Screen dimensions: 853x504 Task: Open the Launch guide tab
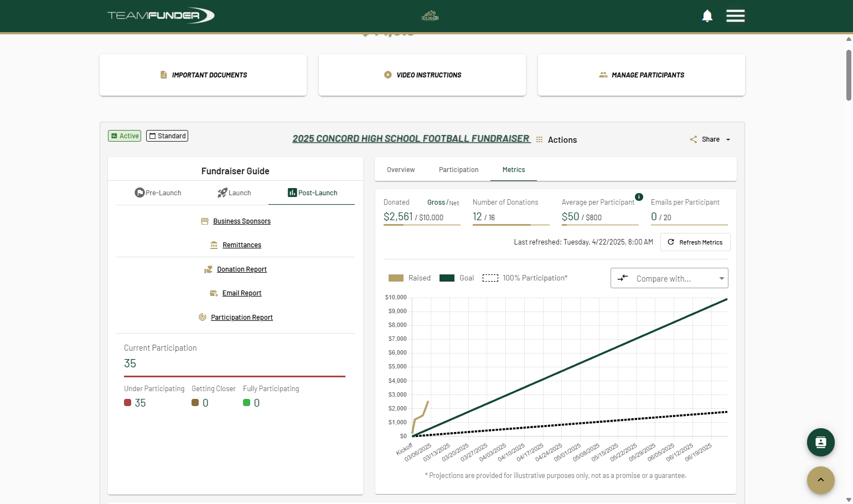tap(234, 193)
